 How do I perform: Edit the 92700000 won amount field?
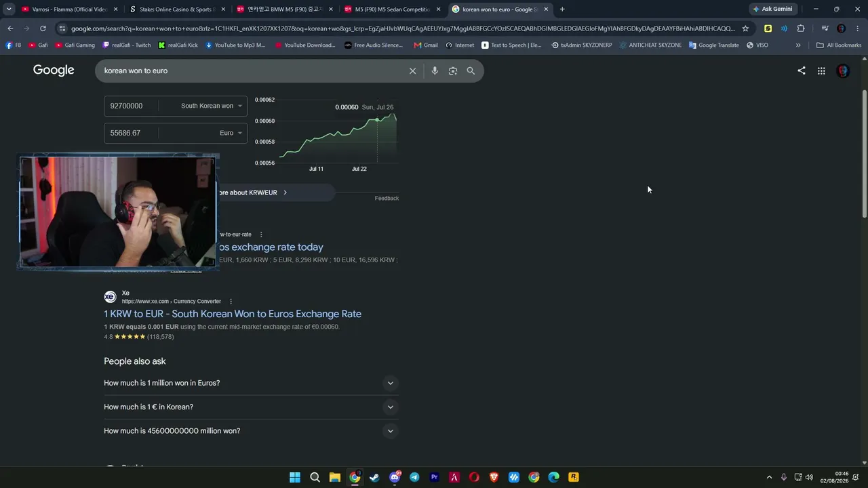pos(133,106)
